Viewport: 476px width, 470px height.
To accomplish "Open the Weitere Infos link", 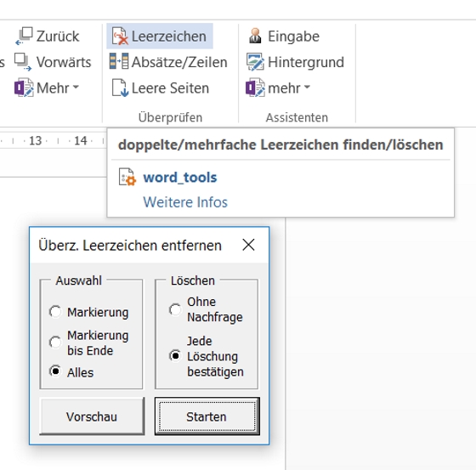I will [x=185, y=202].
